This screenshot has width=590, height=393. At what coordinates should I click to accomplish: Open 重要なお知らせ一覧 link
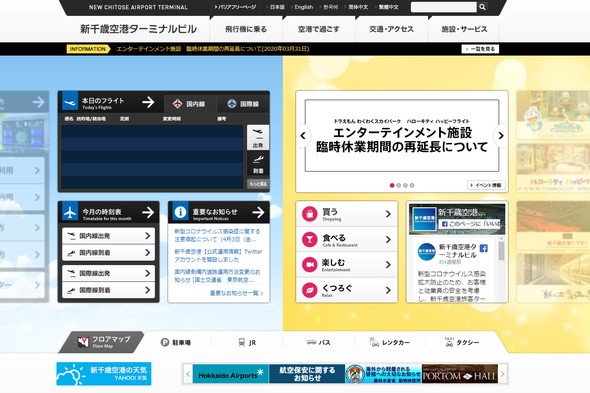point(236,293)
